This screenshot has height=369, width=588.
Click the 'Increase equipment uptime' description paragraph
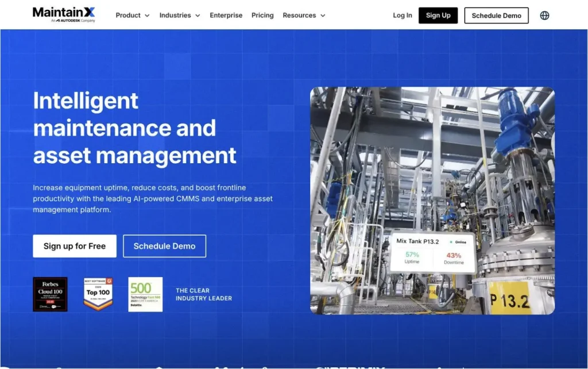coord(153,198)
